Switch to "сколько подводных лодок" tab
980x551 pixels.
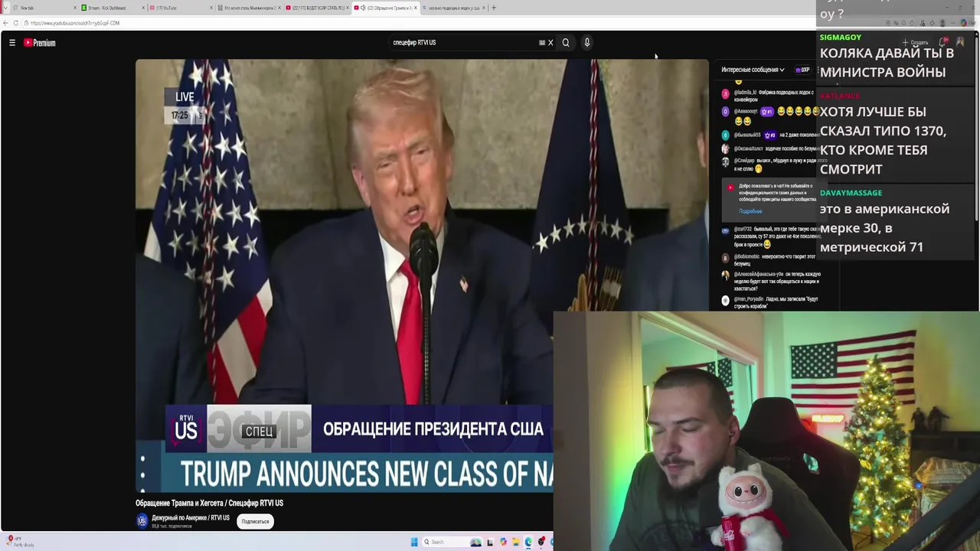click(x=452, y=8)
